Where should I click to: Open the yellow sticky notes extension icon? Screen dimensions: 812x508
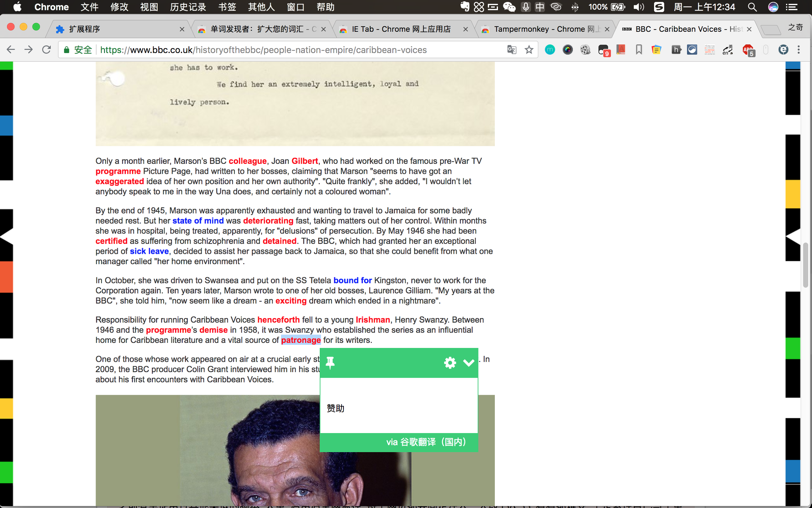click(656, 50)
